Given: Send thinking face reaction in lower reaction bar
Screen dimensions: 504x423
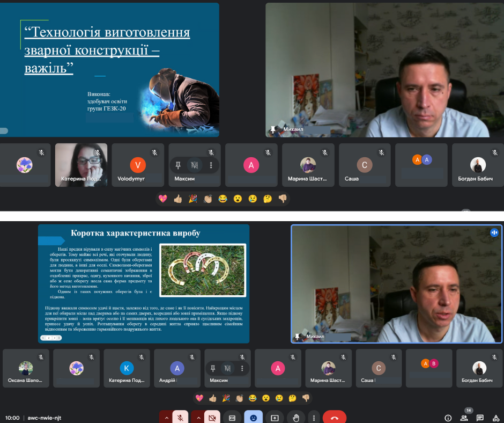Looking at the screenshot, I should pos(293,398).
